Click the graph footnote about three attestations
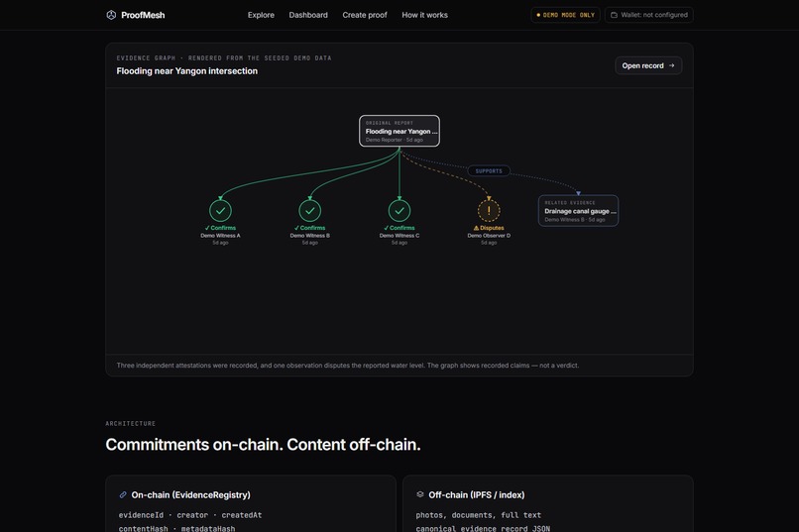This screenshot has height=532, width=799. [348, 366]
